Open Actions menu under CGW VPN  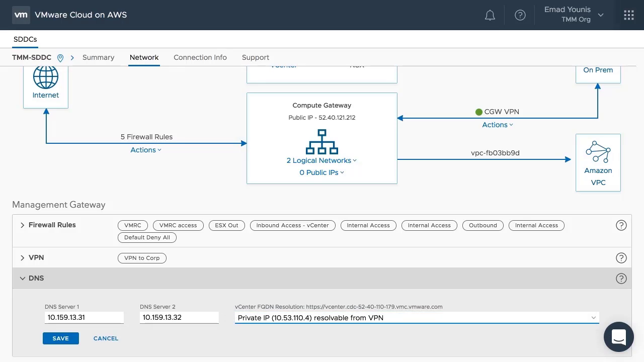[x=498, y=125]
